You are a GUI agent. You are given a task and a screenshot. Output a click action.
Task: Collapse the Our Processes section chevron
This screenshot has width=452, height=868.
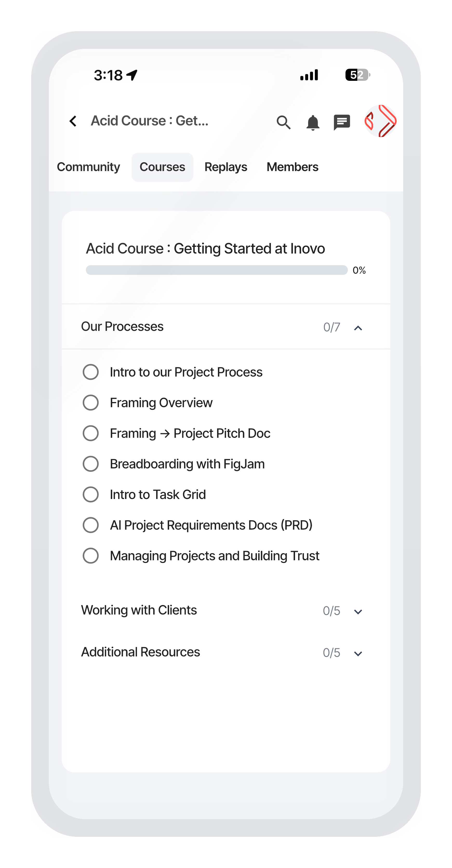pos(358,328)
